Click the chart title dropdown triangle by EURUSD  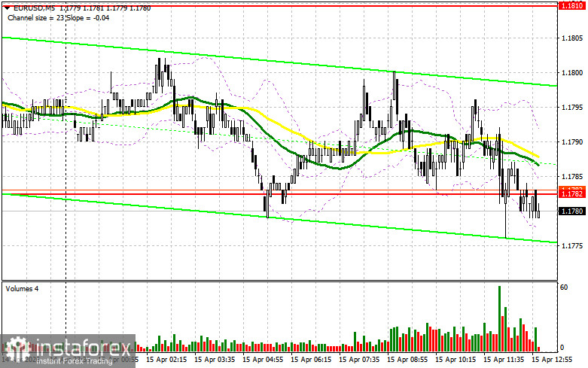coord(7,8)
